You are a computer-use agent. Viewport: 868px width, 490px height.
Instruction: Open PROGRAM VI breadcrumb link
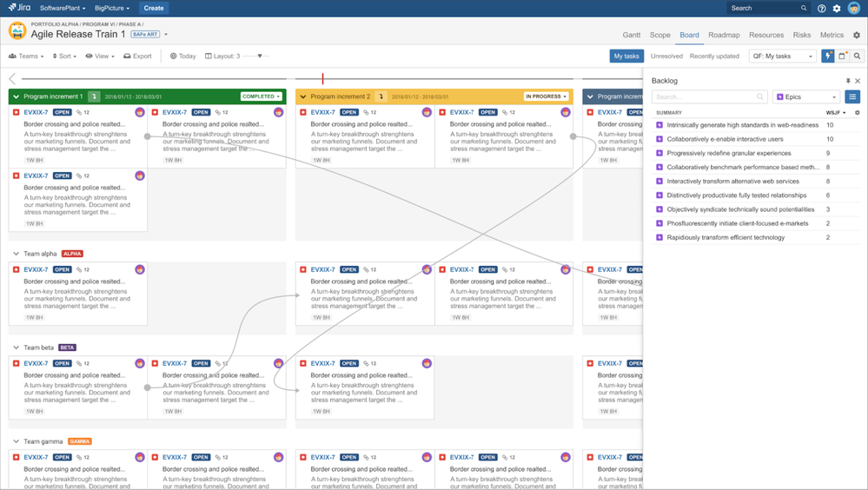coord(98,24)
